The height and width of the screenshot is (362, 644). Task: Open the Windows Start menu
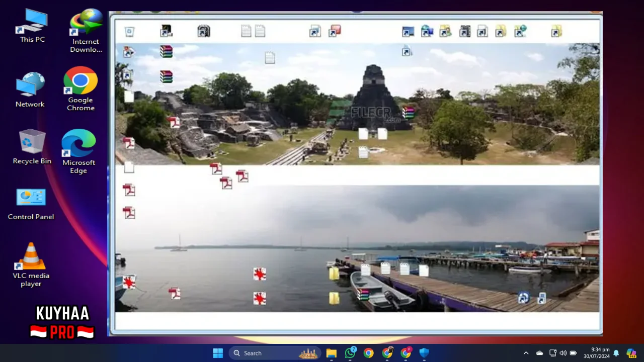click(x=218, y=353)
